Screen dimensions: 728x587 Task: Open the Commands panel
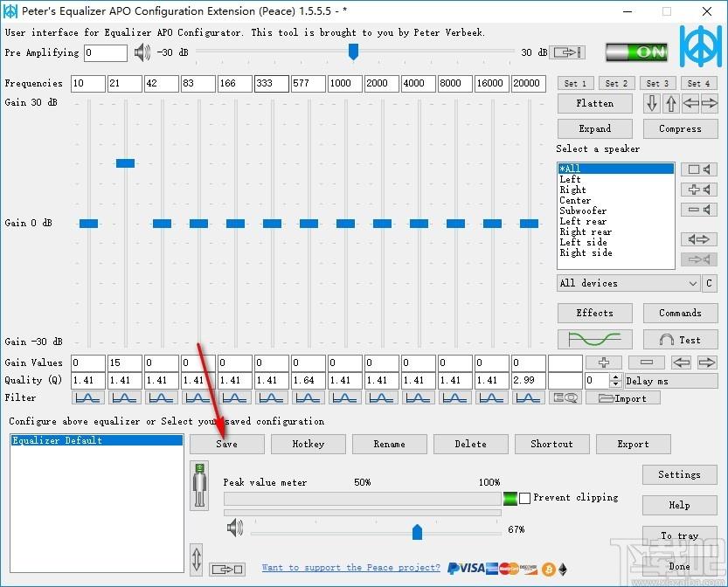(x=680, y=313)
